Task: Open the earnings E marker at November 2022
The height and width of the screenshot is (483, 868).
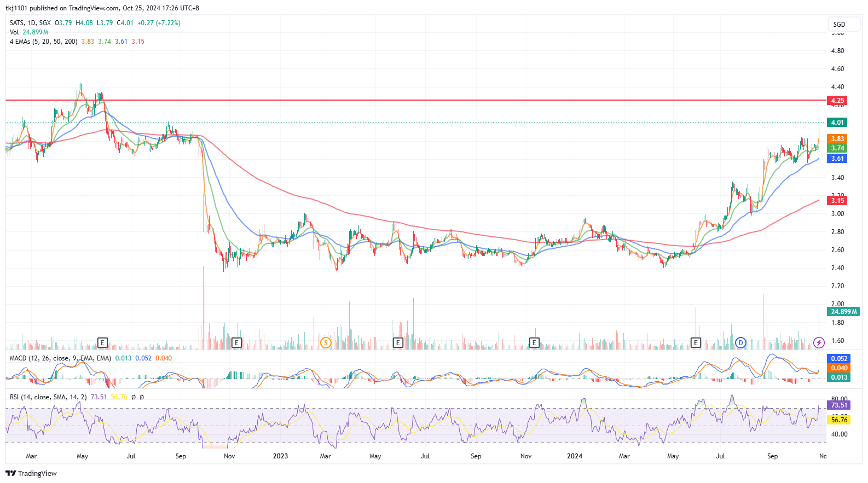Action: pos(236,342)
